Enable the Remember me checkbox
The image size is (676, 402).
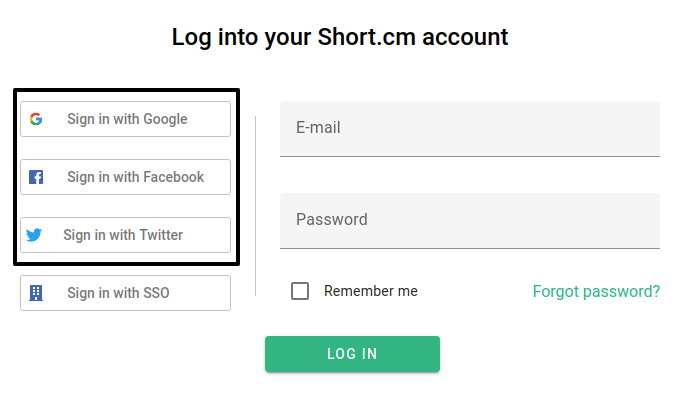click(300, 291)
